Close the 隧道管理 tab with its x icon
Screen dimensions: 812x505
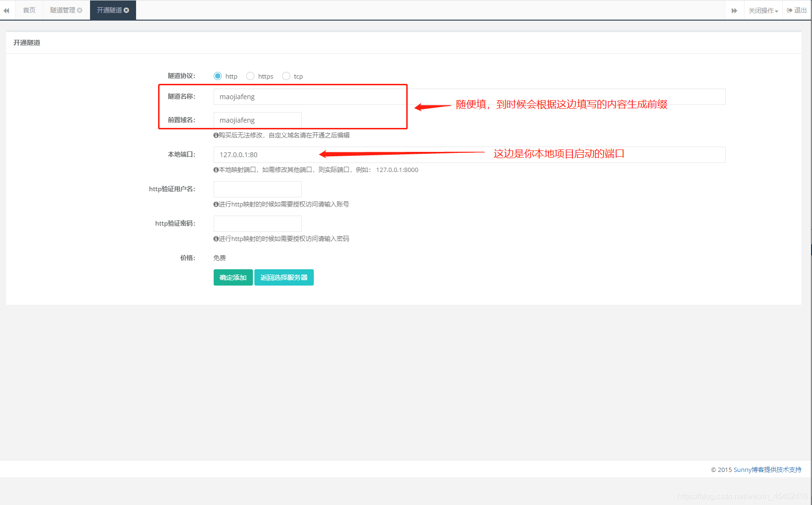[x=80, y=10]
